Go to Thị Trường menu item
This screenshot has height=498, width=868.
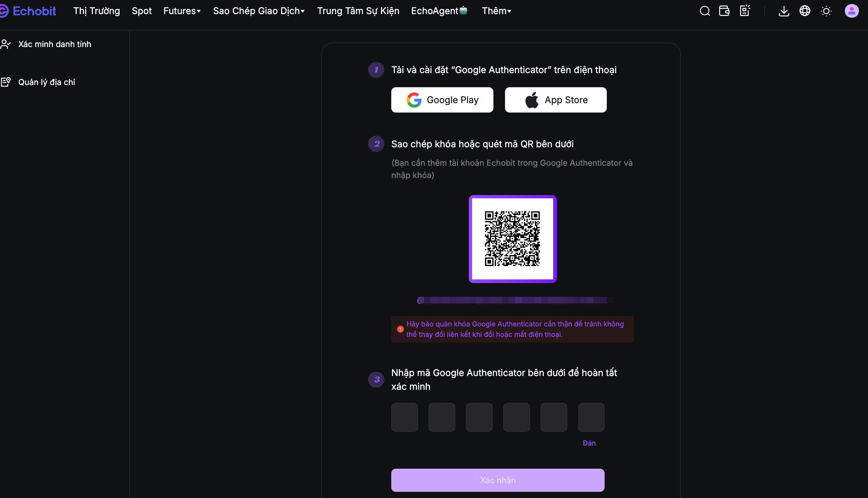tap(96, 11)
